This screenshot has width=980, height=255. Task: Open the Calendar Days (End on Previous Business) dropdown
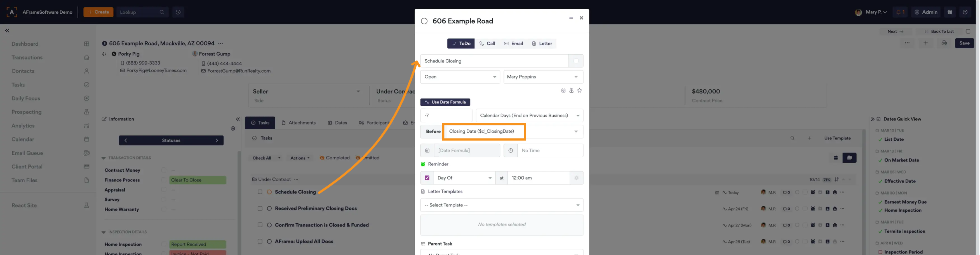[530, 115]
